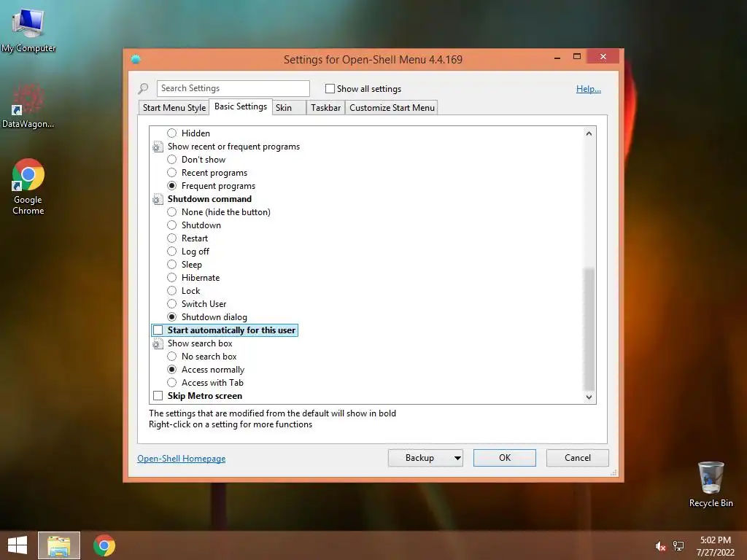Open File Explorer in the taskbar

[59, 545]
